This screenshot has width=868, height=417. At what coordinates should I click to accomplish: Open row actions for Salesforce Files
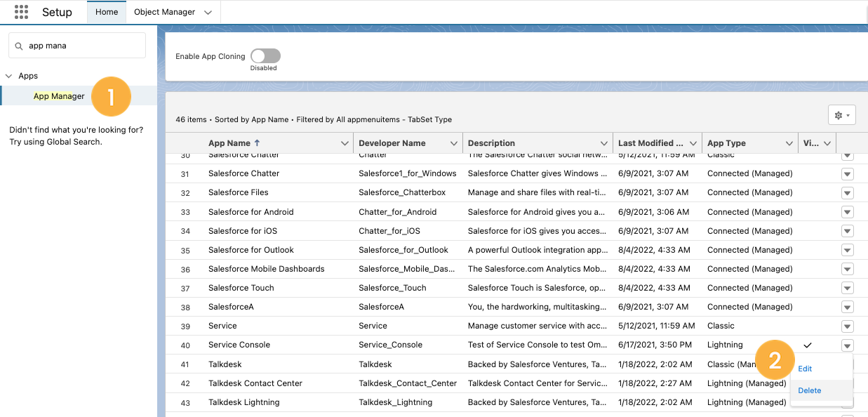(848, 193)
